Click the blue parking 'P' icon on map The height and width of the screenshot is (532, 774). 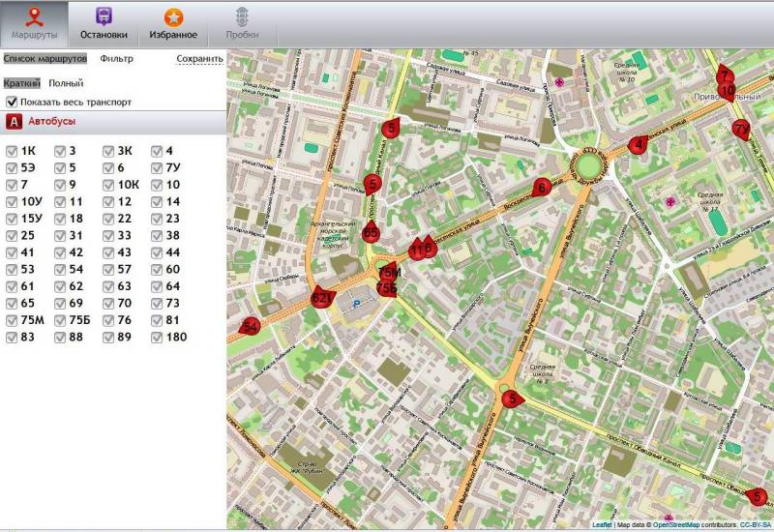(x=355, y=304)
